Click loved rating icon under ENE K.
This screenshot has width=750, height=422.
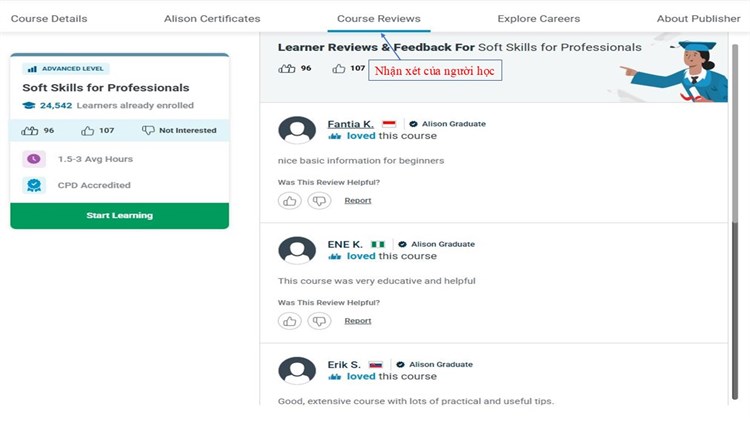pyautogui.click(x=335, y=256)
